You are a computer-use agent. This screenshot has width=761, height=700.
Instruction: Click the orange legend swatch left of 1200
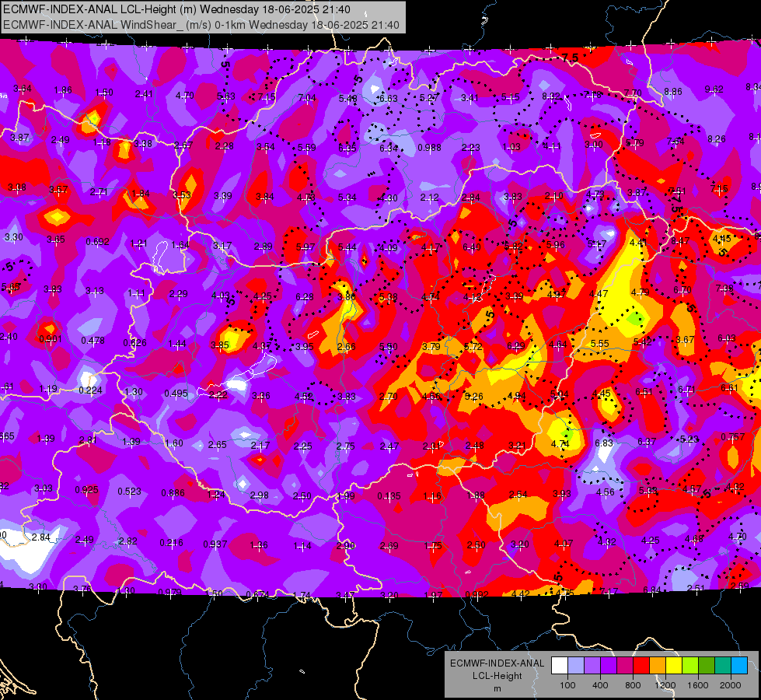point(657,665)
